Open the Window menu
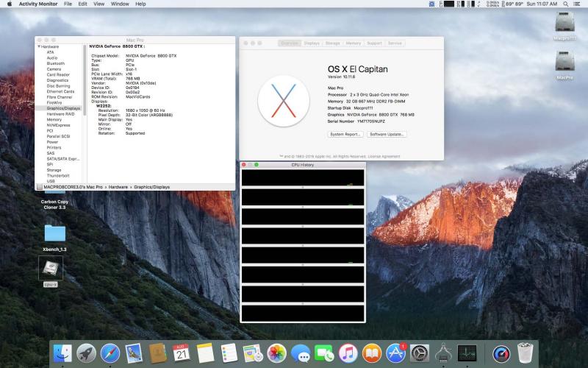Image resolution: width=588 pixels, height=368 pixels. tap(119, 4)
